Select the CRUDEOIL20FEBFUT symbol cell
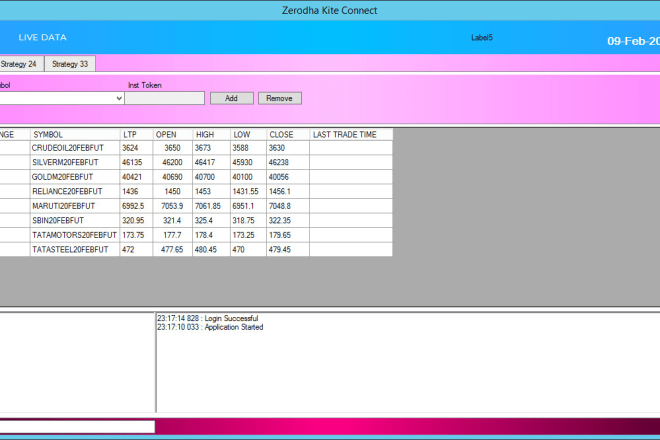Viewport: 660px width, 440px height. point(75,148)
